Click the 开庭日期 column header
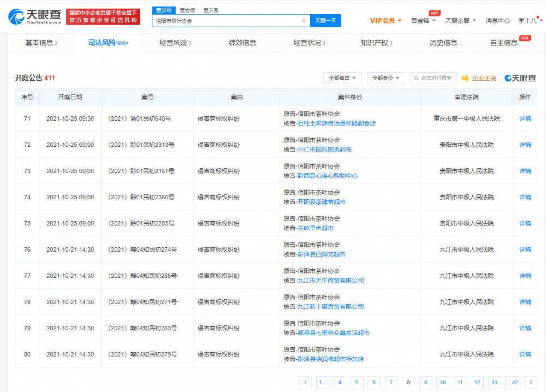Viewport: 546px width, 392px height. [70, 97]
